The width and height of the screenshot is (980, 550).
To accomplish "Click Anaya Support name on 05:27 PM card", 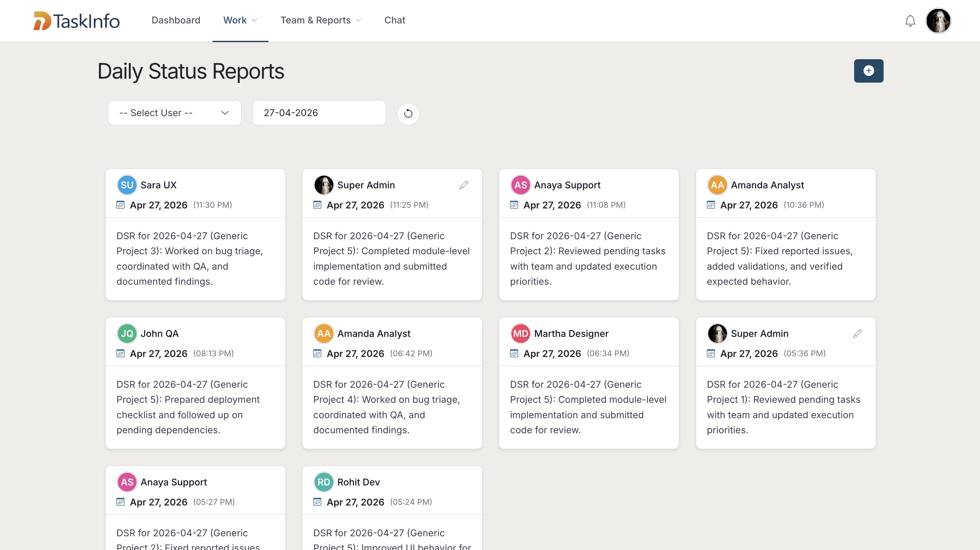I will point(174,482).
